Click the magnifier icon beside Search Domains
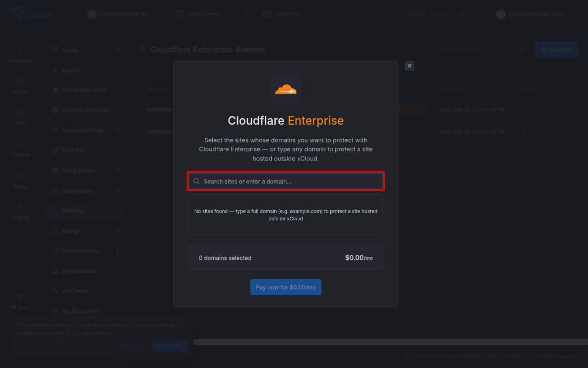The image size is (588, 368). tap(523, 50)
